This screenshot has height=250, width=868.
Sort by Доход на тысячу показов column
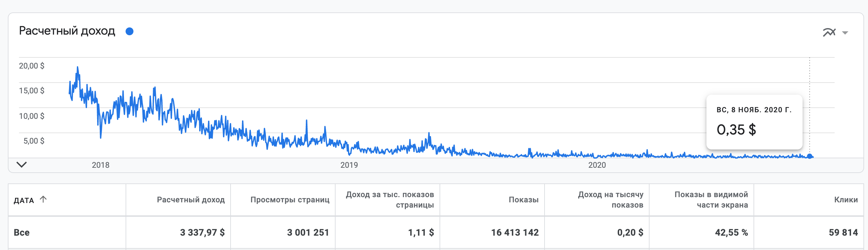point(610,199)
